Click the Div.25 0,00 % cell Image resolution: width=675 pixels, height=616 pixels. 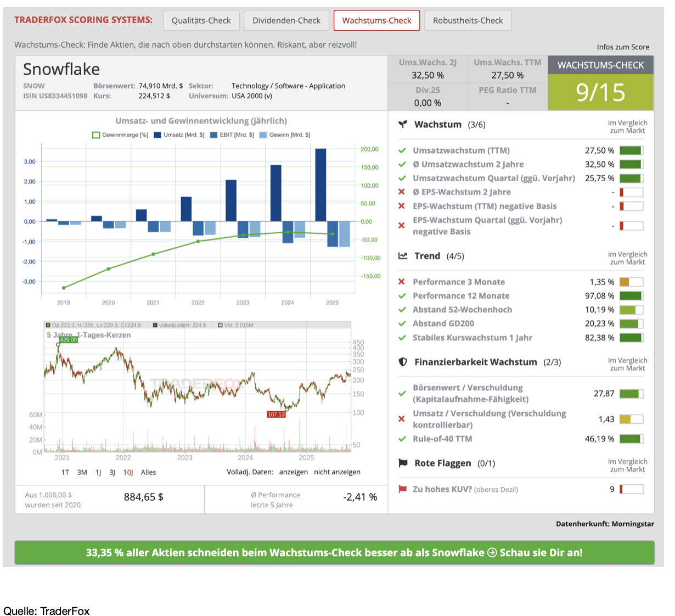click(x=428, y=97)
